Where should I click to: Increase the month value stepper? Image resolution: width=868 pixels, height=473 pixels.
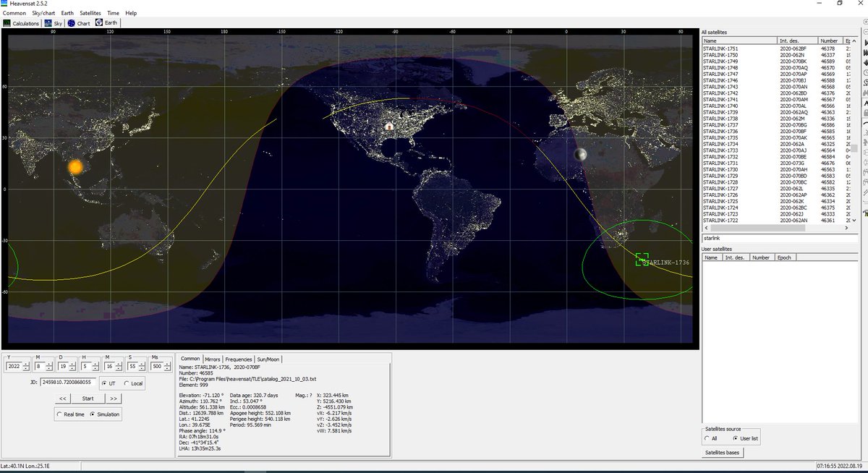[49, 365]
